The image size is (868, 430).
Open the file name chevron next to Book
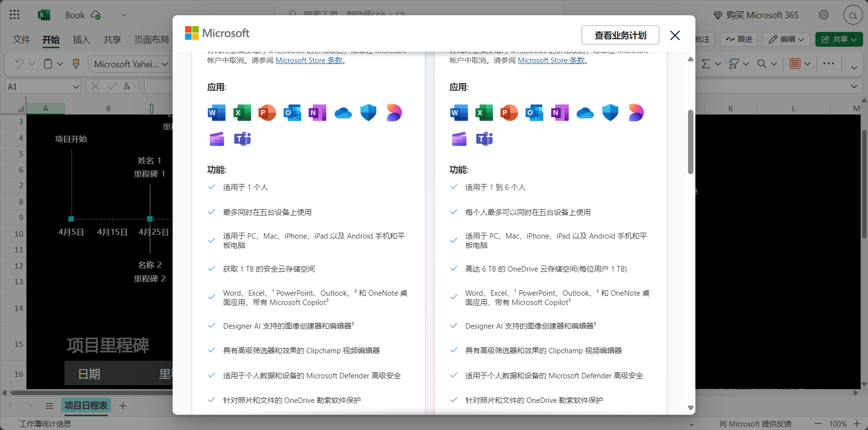[x=124, y=15]
